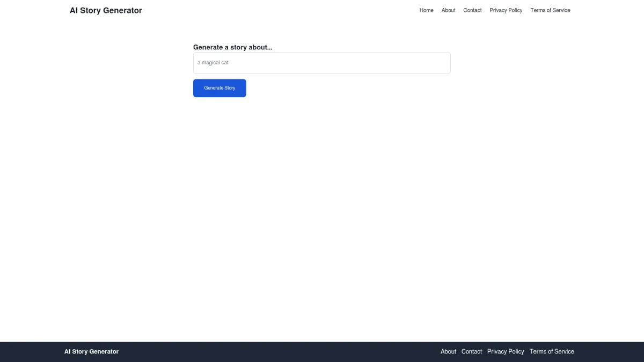Visit Contact from the footer links
Image resolution: width=644 pixels, height=362 pixels.
click(472, 352)
